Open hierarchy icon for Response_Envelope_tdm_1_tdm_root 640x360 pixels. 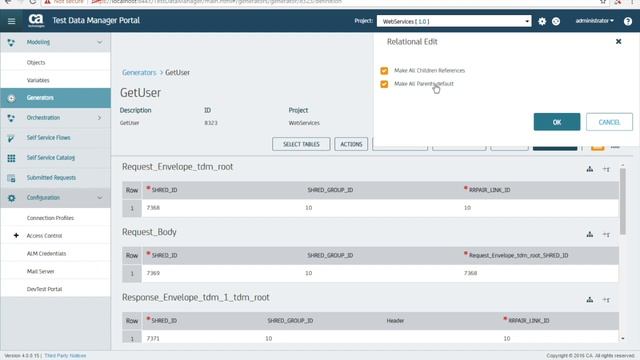(590, 300)
